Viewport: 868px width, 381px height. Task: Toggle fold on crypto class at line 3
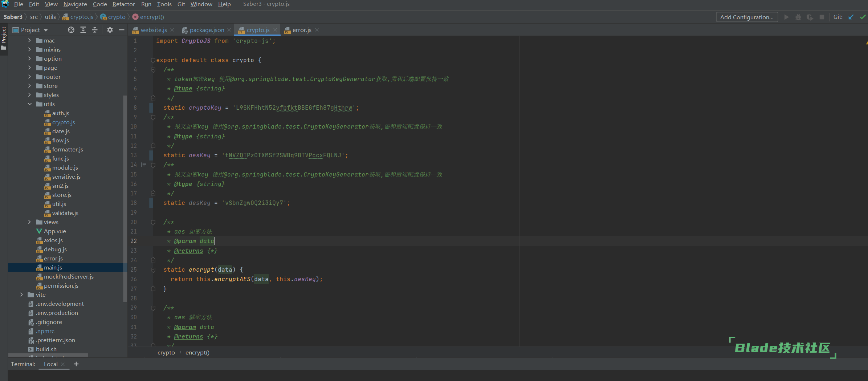click(x=153, y=60)
